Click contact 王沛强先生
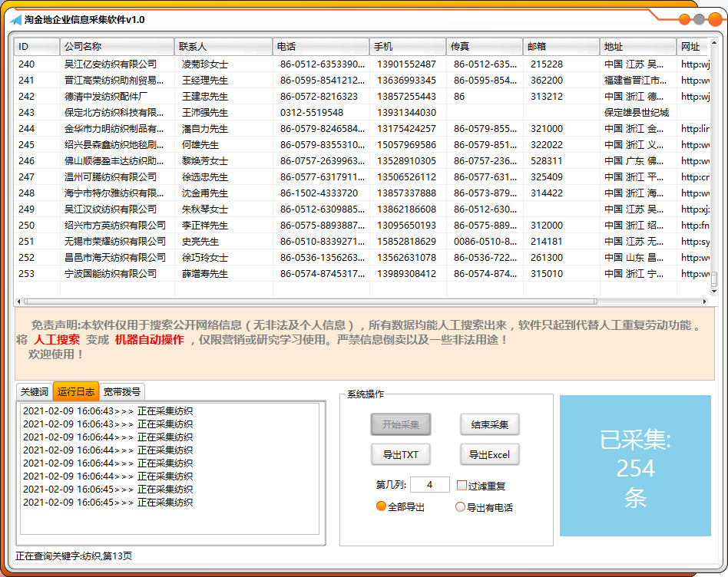This screenshot has height=577, width=728. 205,113
